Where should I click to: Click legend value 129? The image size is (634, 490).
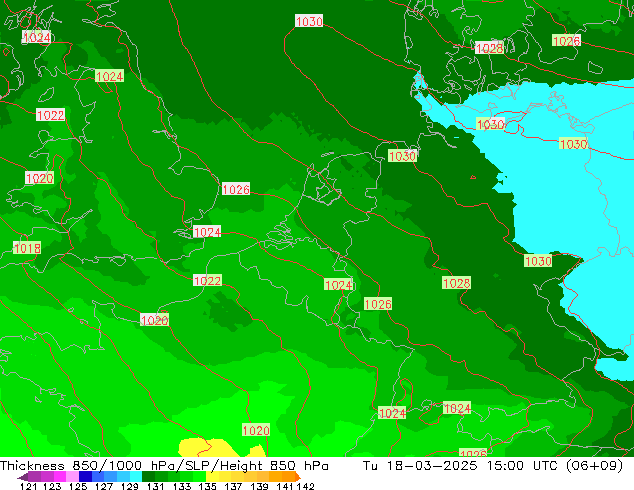(x=129, y=486)
